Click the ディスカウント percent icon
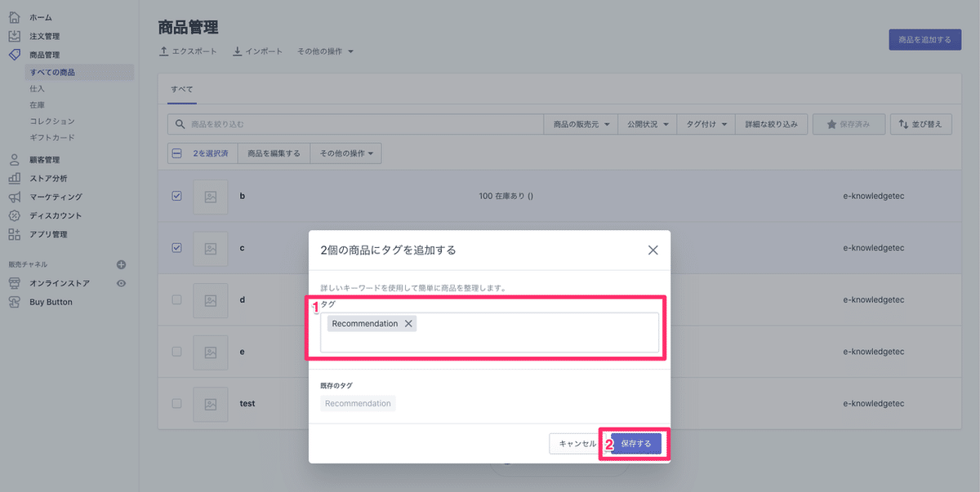This screenshot has width=980, height=492. click(14, 215)
